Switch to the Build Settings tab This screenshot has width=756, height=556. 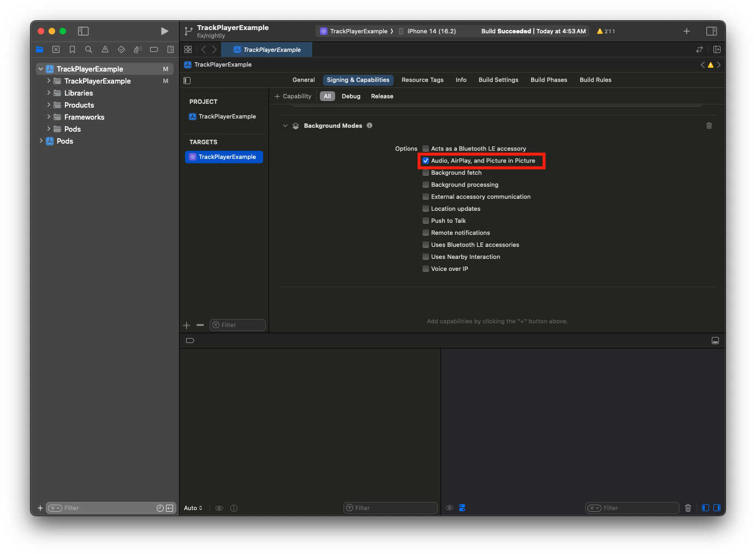click(x=498, y=80)
